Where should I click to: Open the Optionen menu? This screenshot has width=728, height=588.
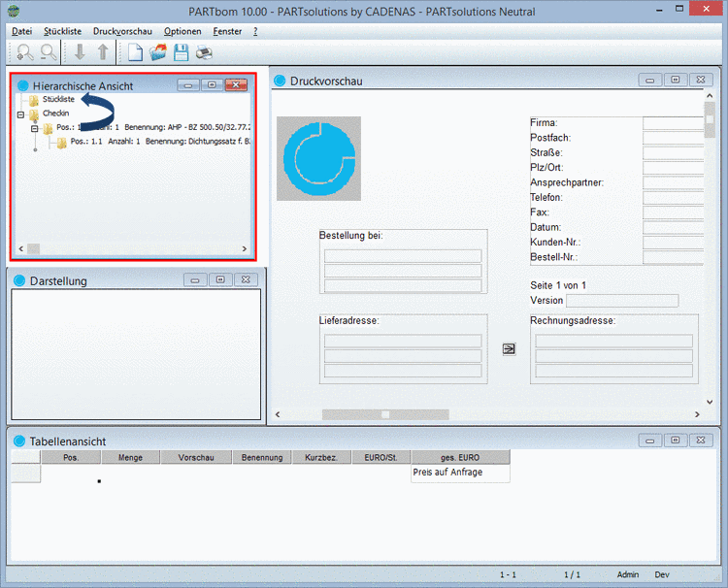click(x=182, y=31)
